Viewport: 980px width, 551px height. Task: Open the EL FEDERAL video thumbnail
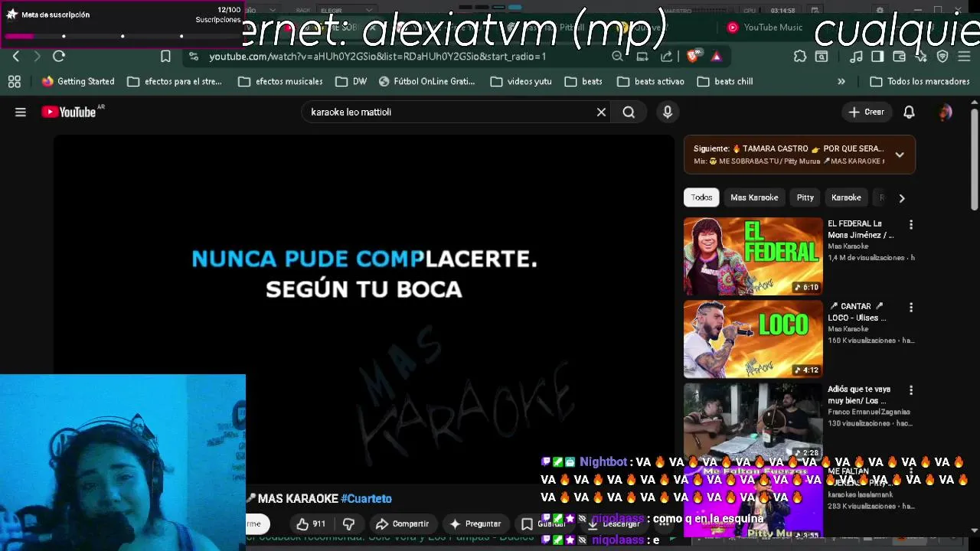point(753,256)
